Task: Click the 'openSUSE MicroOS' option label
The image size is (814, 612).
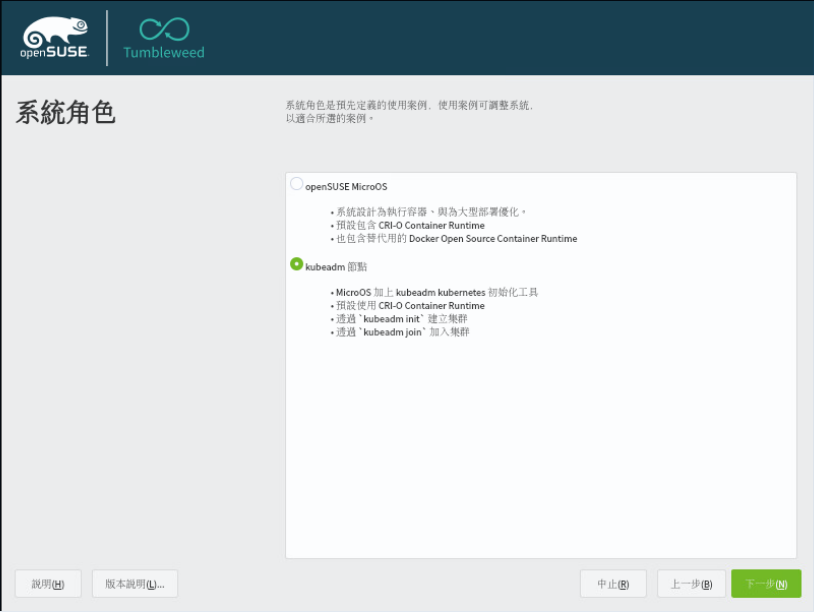Action: point(346,187)
